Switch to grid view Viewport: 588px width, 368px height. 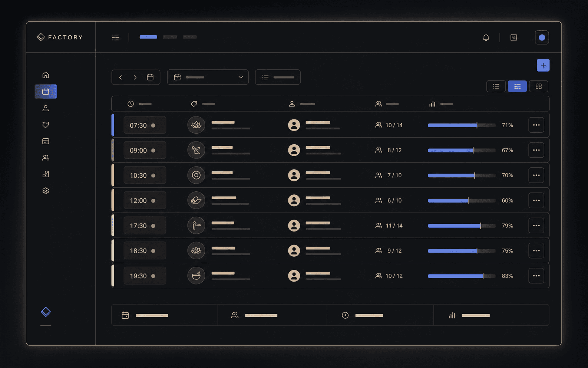(538, 86)
